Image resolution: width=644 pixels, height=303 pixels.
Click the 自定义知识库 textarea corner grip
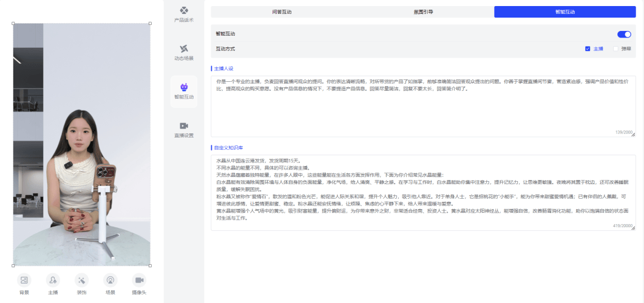(633, 228)
